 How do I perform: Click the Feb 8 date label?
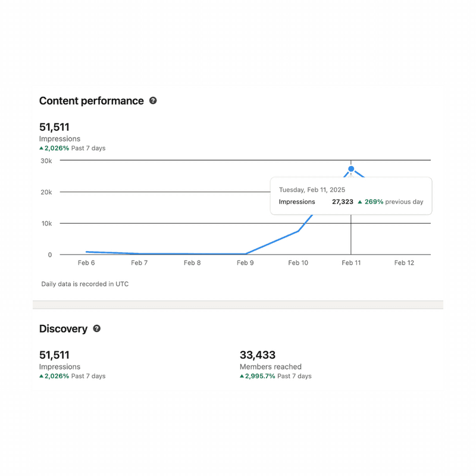pyautogui.click(x=192, y=263)
